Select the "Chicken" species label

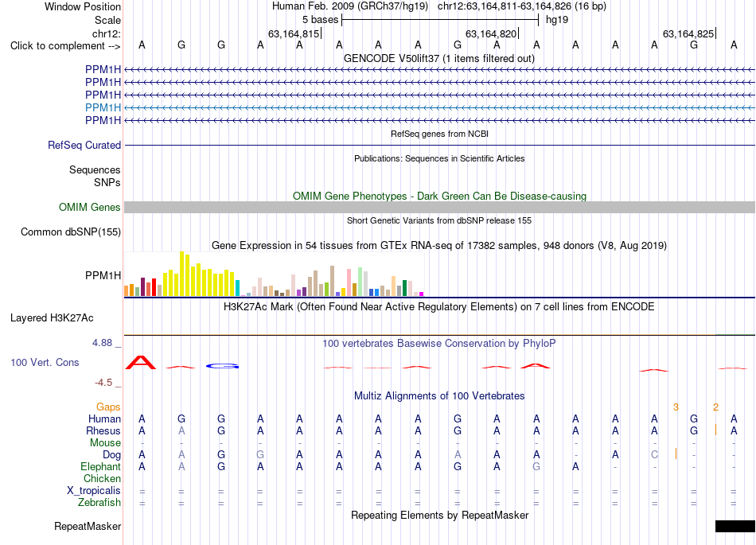point(102,478)
